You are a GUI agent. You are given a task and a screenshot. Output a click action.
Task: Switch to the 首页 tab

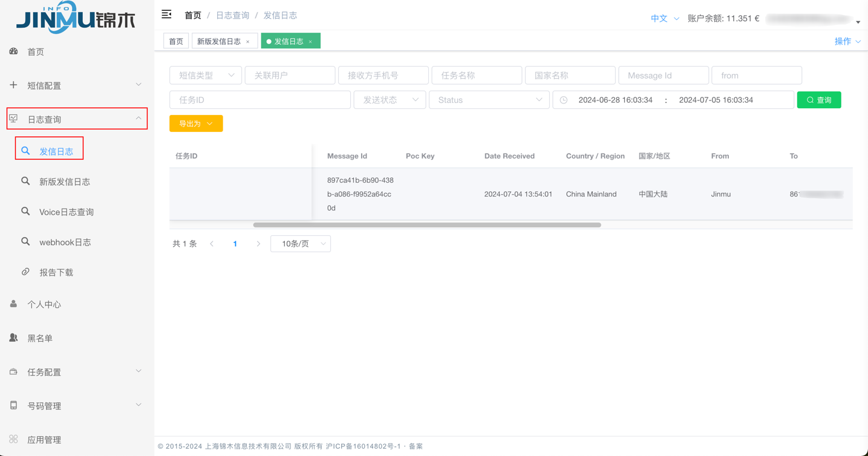click(x=176, y=41)
